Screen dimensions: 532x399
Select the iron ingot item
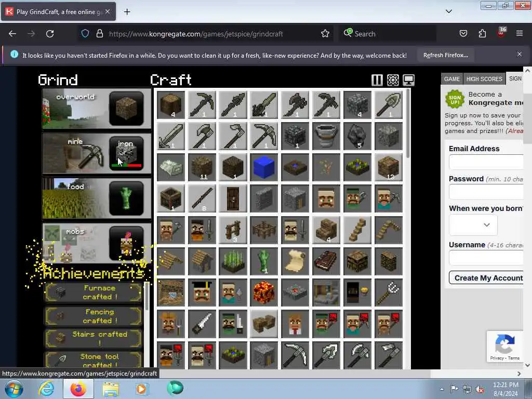click(x=171, y=167)
